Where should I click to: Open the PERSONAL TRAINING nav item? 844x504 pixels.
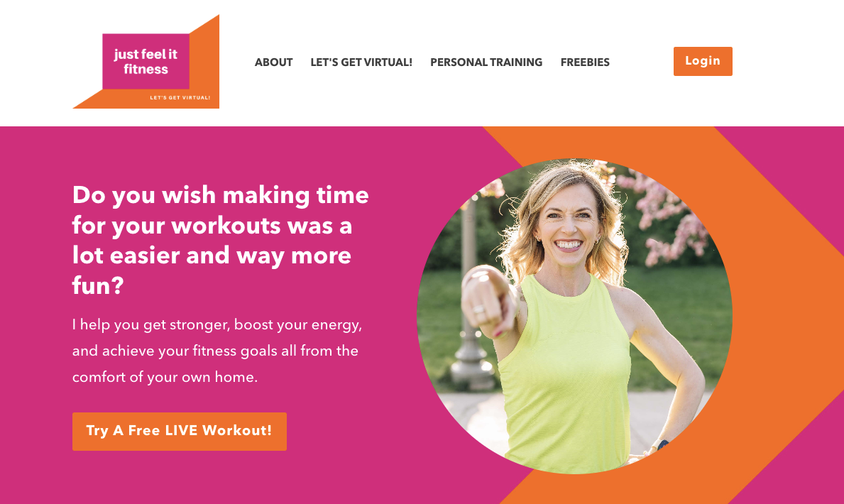pos(486,62)
